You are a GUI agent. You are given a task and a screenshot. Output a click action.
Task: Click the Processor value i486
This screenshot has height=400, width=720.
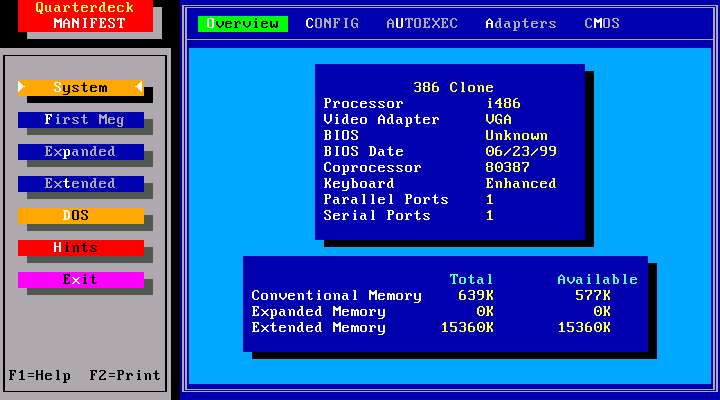coord(503,103)
